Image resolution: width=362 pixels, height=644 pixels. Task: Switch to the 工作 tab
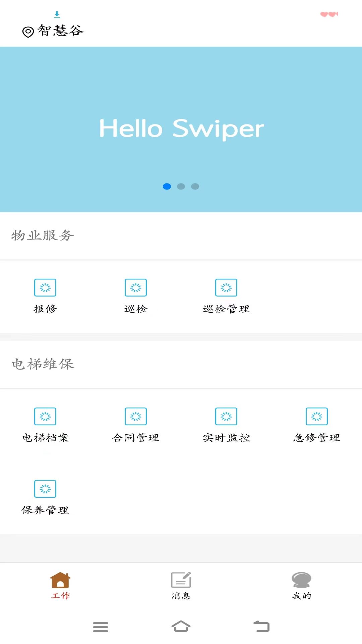click(60, 585)
